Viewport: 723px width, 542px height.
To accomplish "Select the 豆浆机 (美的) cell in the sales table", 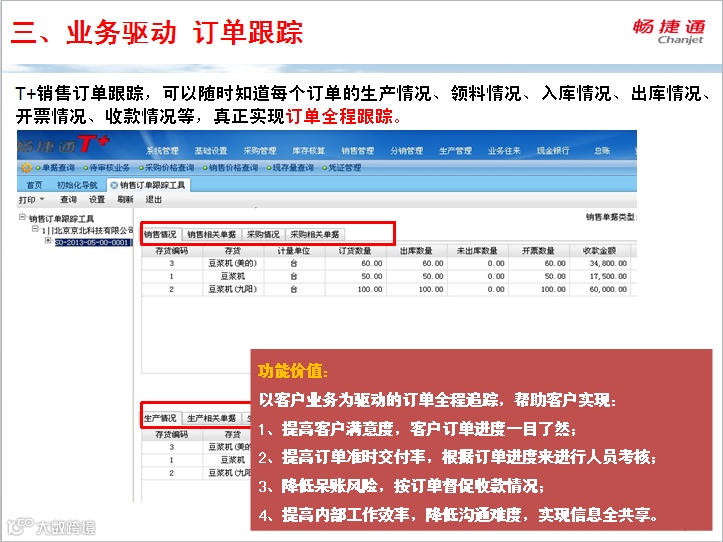I will click(x=232, y=263).
